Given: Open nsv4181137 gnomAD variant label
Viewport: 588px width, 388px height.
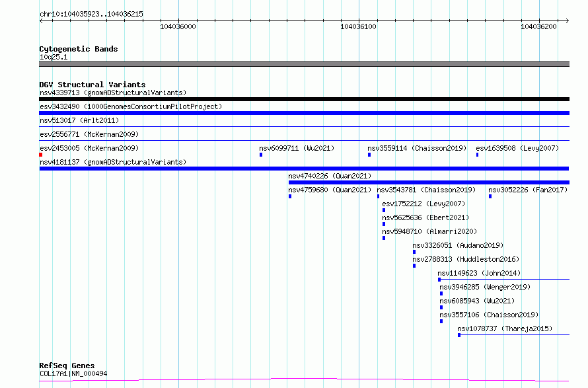Looking at the screenshot, I should pyautogui.click(x=113, y=162).
